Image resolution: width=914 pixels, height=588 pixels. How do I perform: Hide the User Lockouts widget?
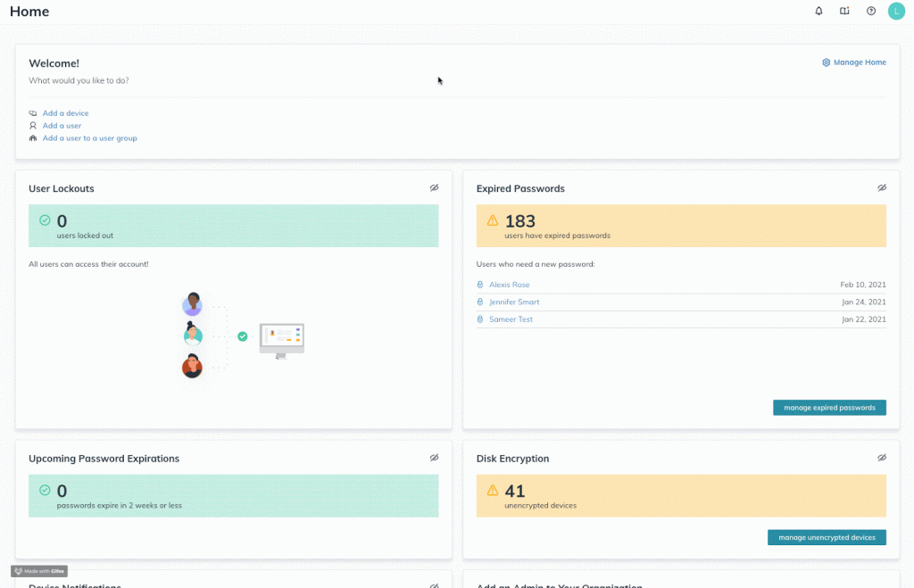tap(434, 188)
